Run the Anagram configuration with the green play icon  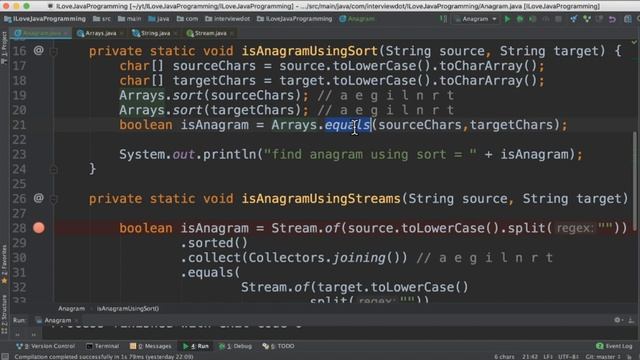coord(507,19)
